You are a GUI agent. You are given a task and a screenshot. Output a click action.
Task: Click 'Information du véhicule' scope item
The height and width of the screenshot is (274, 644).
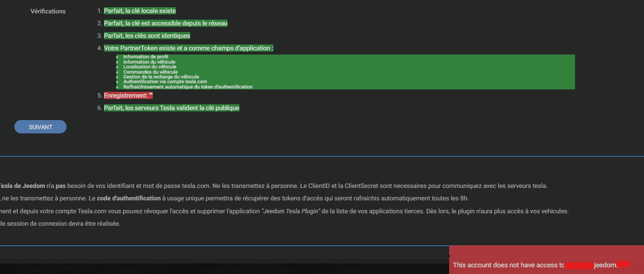(x=149, y=62)
